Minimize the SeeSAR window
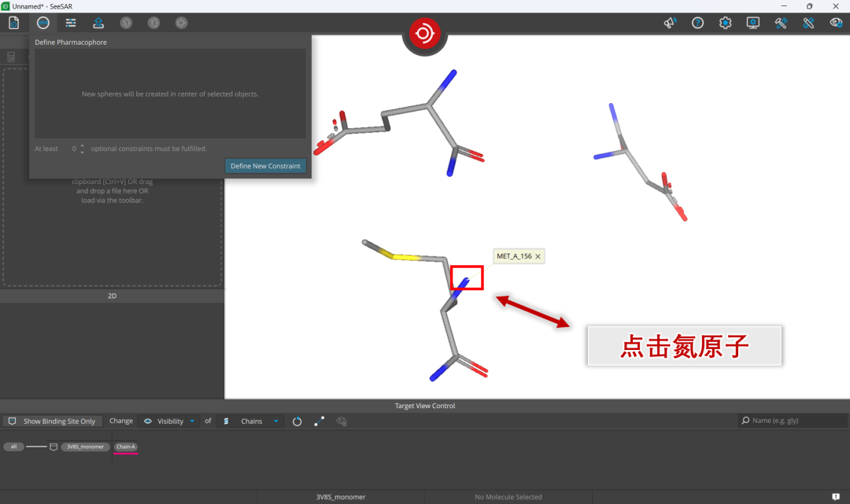 point(784,6)
